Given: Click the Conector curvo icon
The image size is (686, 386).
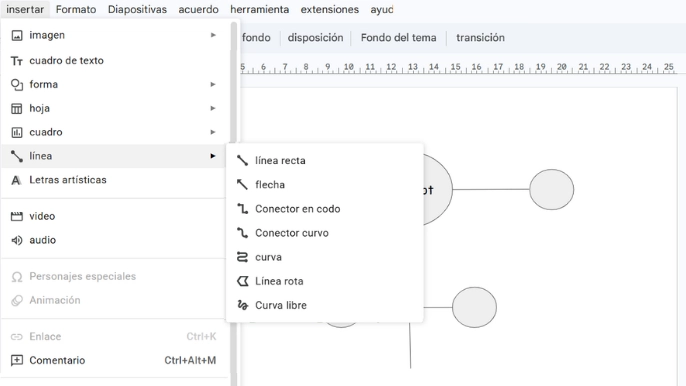Looking at the screenshot, I should click(242, 233).
